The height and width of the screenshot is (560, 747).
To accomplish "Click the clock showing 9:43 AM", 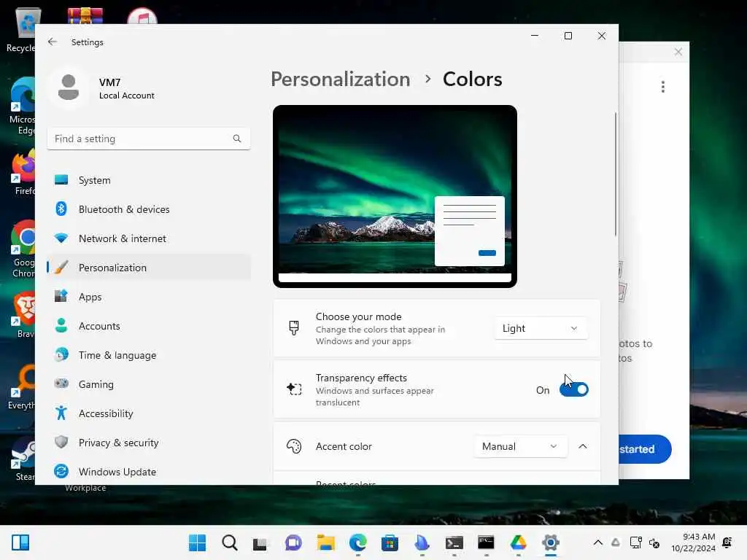I will click(x=693, y=542).
